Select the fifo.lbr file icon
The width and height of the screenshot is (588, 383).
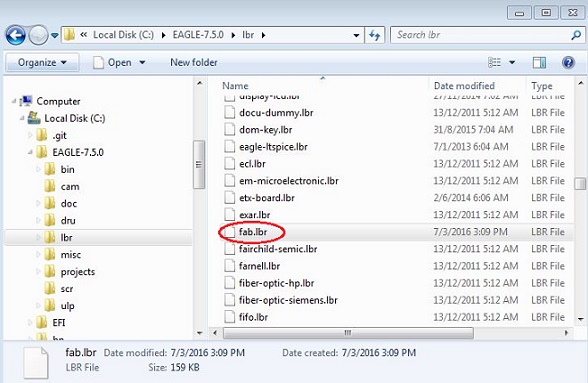pyautogui.click(x=230, y=317)
